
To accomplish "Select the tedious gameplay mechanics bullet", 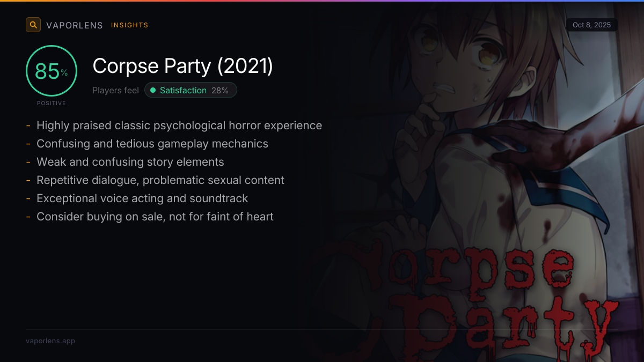I will (152, 144).
